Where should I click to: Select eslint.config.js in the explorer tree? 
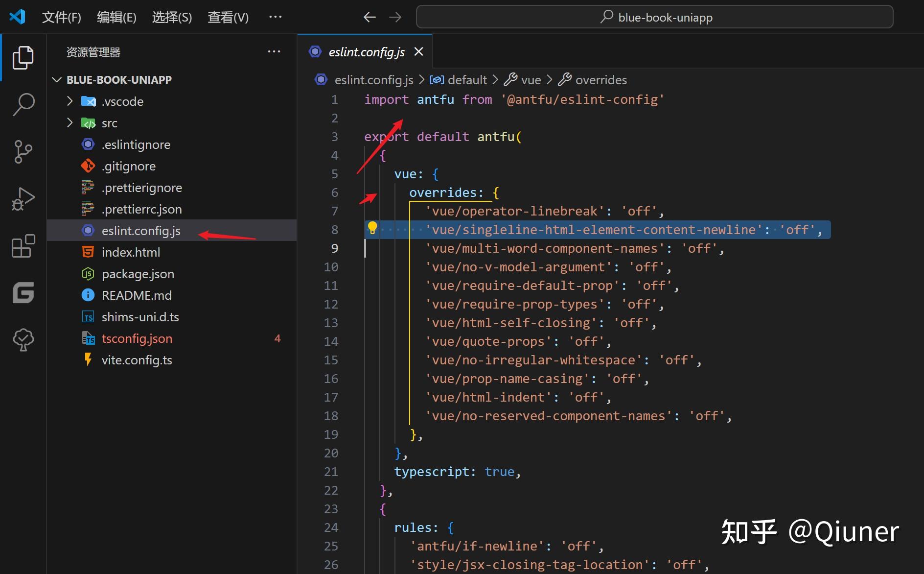172,231
